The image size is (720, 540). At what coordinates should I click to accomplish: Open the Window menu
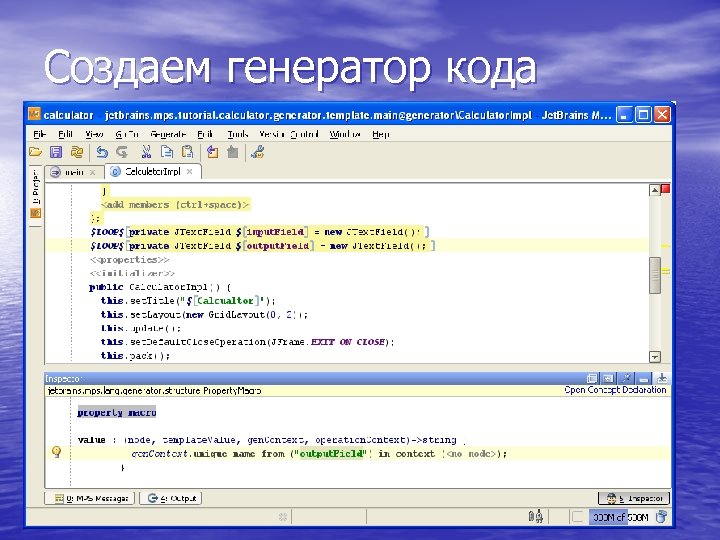[345, 134]
